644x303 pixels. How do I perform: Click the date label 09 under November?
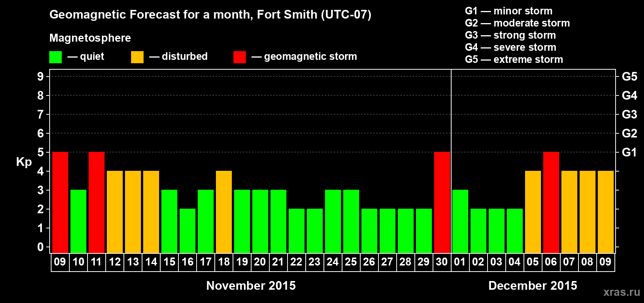click(x=60, y=262)
